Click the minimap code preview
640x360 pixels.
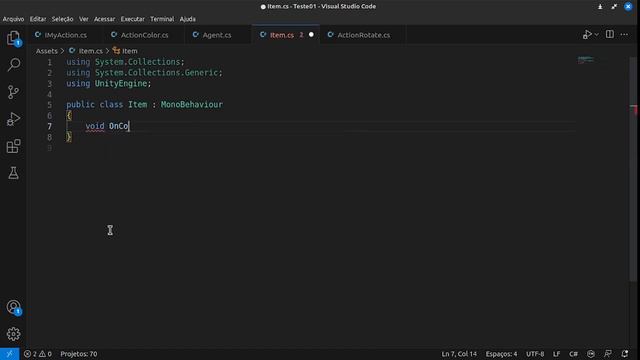pyautogui.click(x=586, y=60)
